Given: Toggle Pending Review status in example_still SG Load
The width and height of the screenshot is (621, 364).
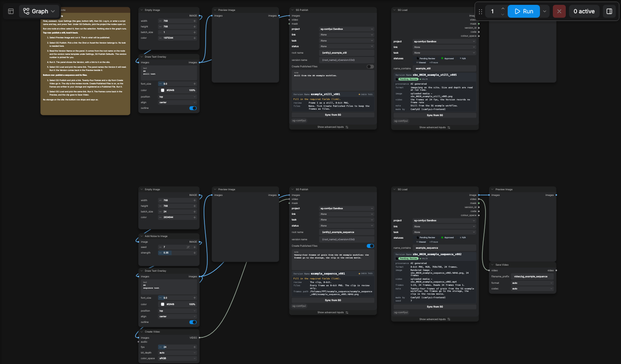Looking at the screenshot, I should point(426,58).
